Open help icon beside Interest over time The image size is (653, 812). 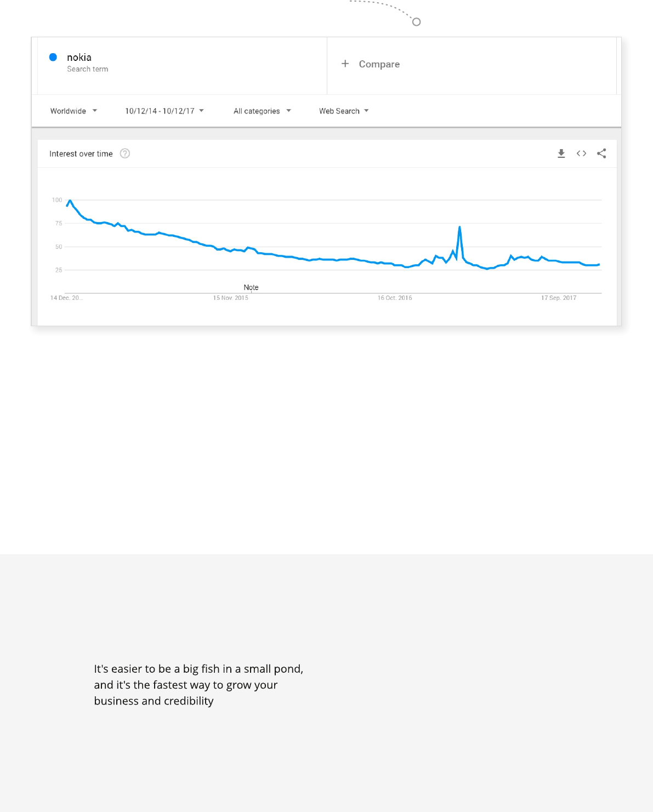(125, 154)
